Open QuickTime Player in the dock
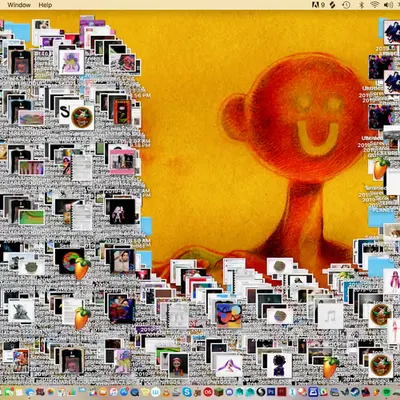This screenshot has height=400, width=400. click(134, 392)
